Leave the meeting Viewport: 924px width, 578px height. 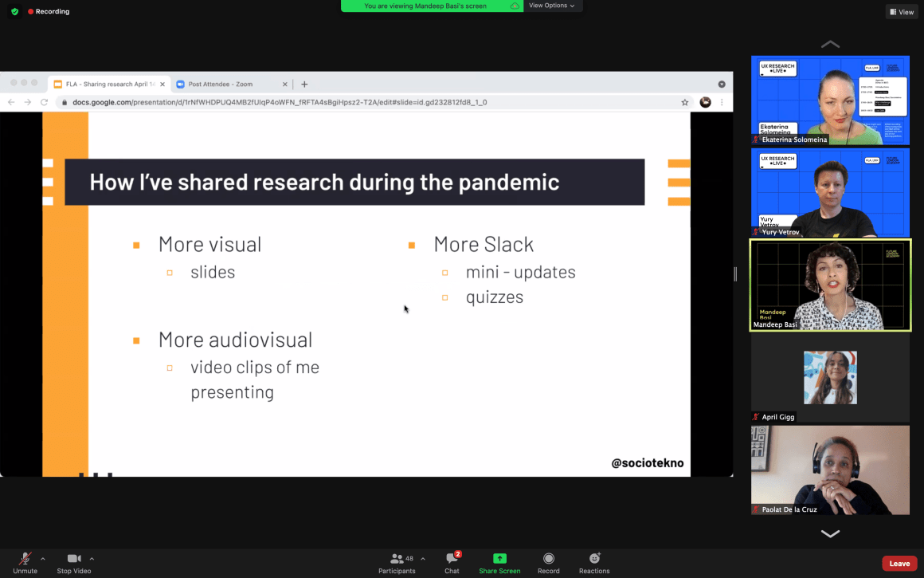(899, 564)
